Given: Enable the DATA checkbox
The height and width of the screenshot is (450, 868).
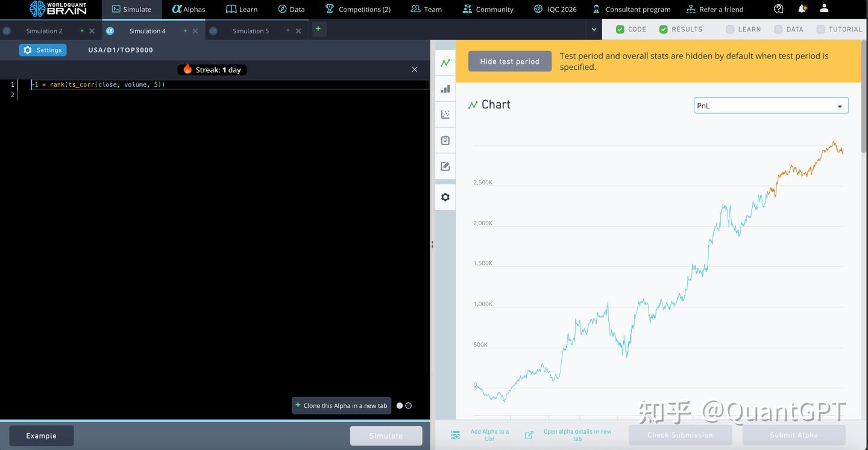Looking at the screenshot, I should point(778,30).
